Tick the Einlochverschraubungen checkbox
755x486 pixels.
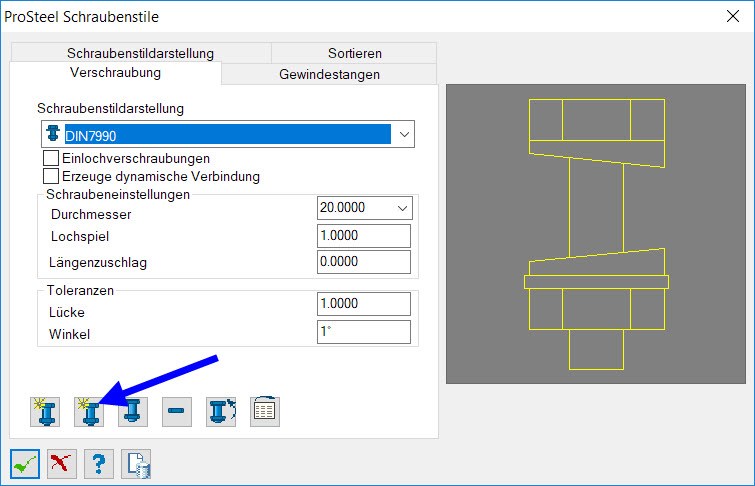tap(51, 158)
